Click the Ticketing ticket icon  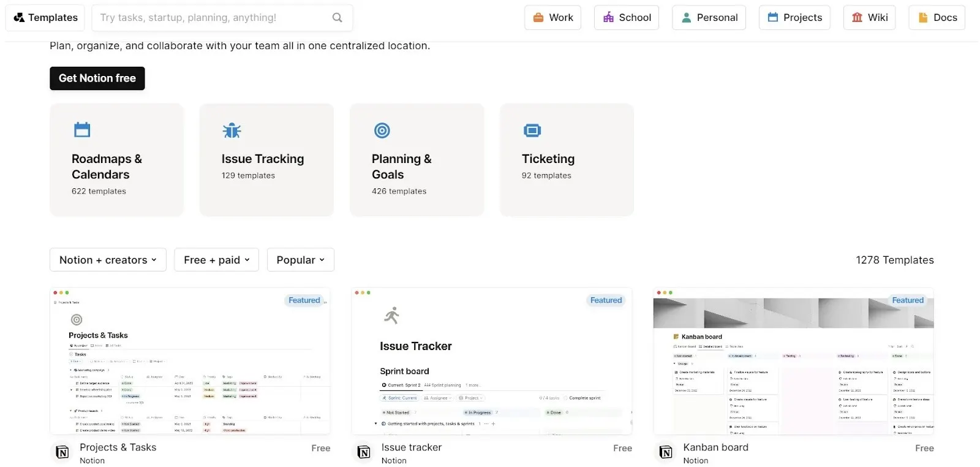point(532,130)
